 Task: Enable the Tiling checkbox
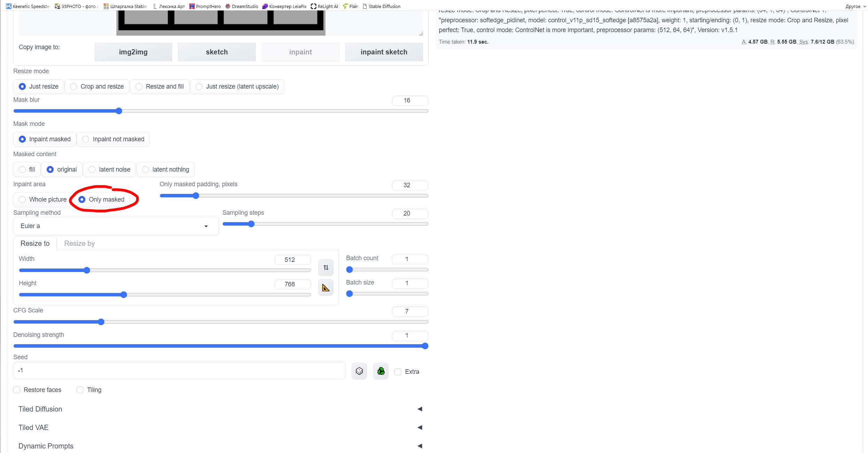[80, 390]
